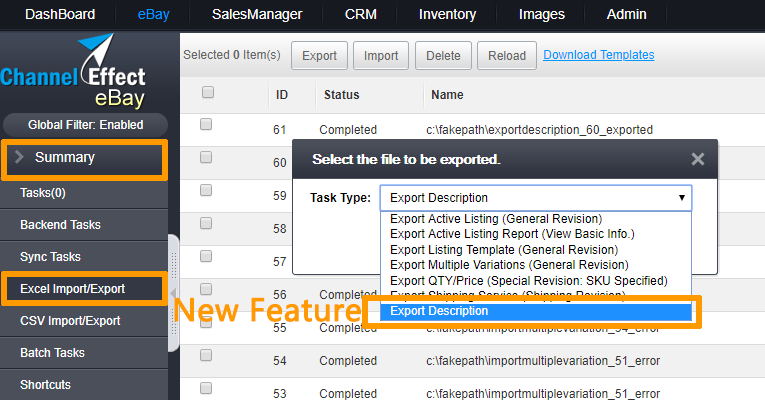
Task: Open the Images menu
Action: click(542, 15)
